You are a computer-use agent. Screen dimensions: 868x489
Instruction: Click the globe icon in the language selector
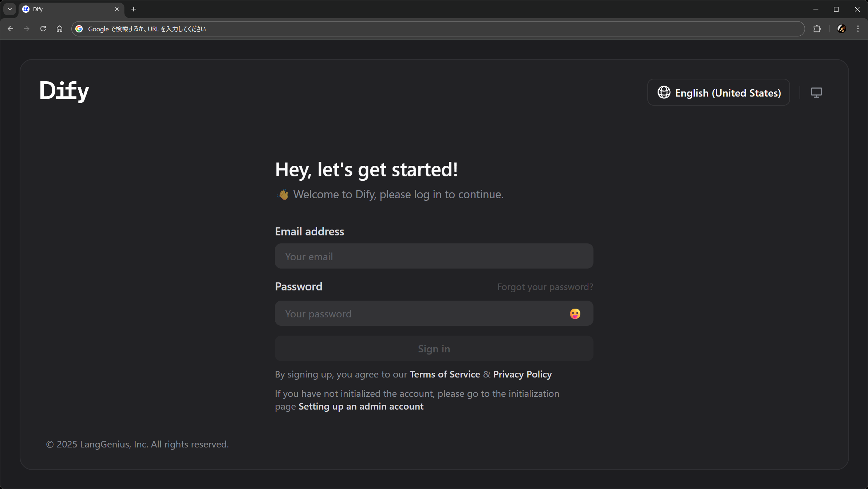point(663,92)
